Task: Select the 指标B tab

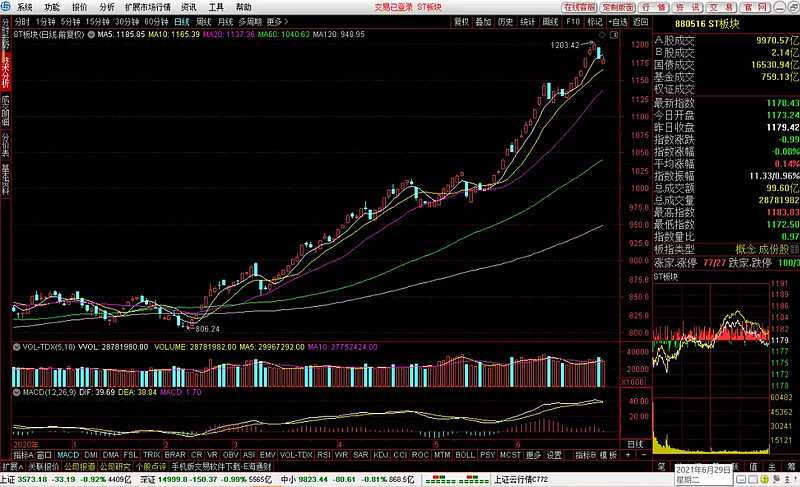Action: click(x=586, y=455)
